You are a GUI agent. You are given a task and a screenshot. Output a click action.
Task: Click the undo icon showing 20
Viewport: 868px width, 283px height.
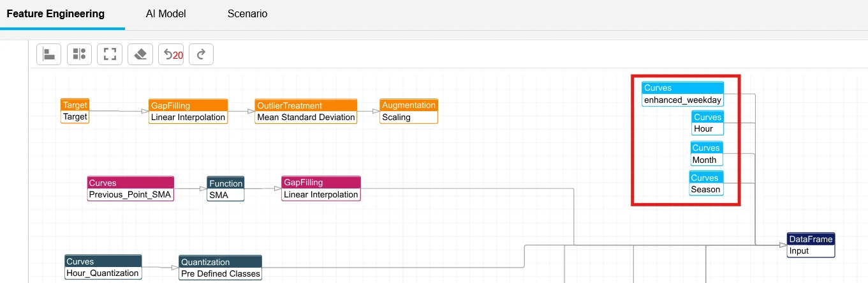[171, 54]
